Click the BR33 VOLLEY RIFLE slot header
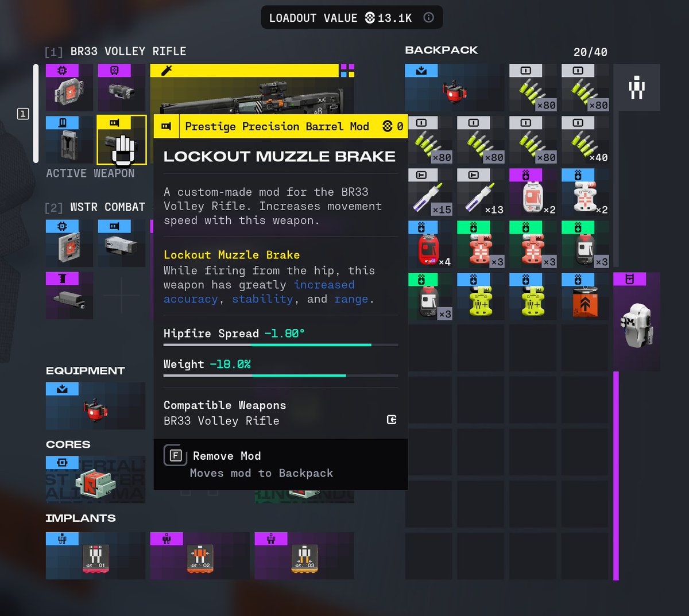Screen dimensions: 689x616 [115, 52]
